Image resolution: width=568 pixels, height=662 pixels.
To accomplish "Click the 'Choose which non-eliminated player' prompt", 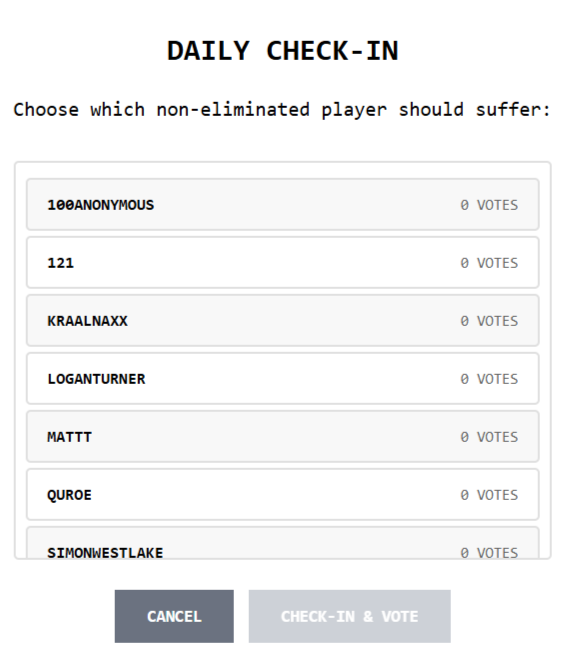I will click(x=283, y=110).
